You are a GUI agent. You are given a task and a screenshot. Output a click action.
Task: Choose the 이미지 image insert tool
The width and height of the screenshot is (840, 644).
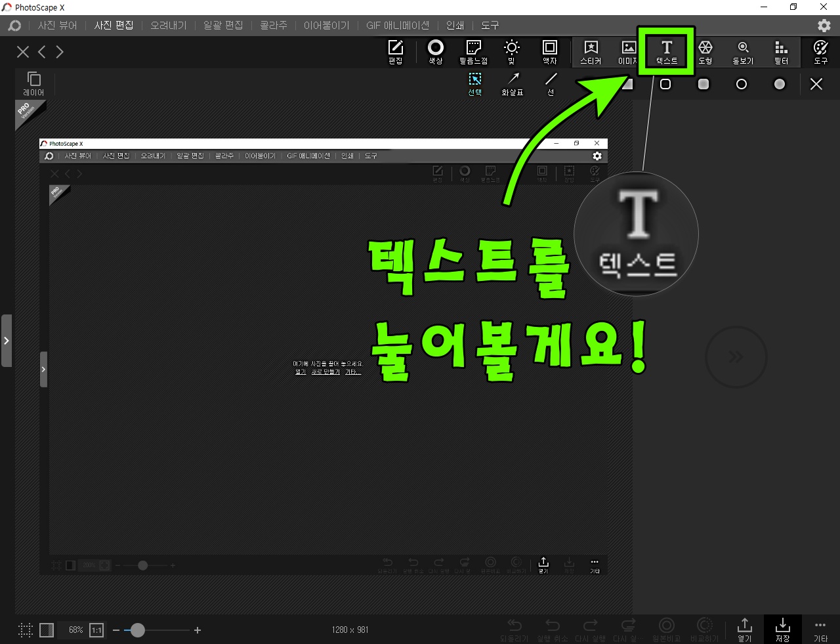point(628,52)
